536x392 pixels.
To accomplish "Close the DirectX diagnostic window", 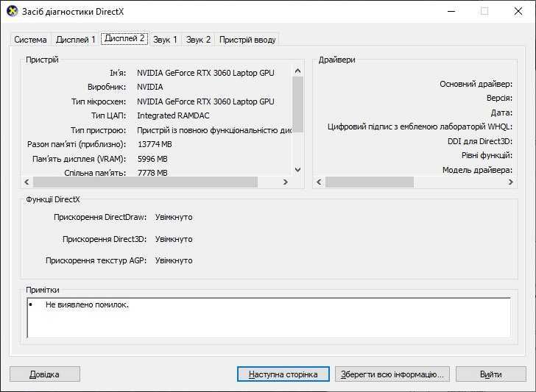I will (518, 11).
